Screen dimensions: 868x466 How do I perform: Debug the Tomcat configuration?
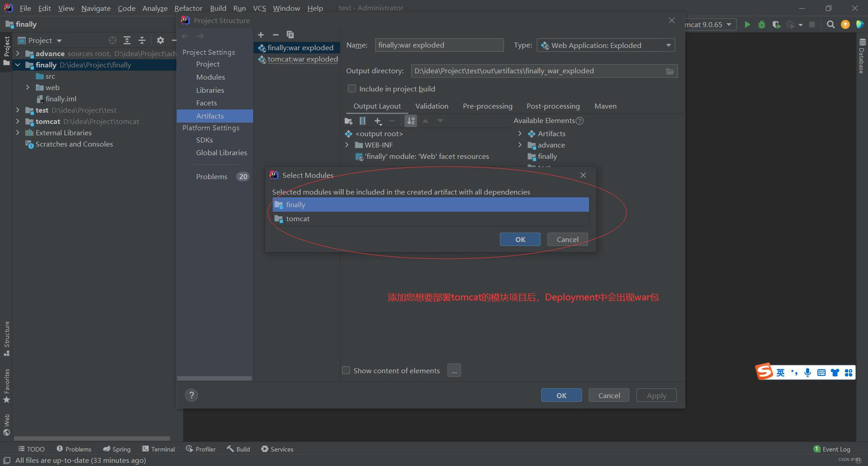click(762, 24)
